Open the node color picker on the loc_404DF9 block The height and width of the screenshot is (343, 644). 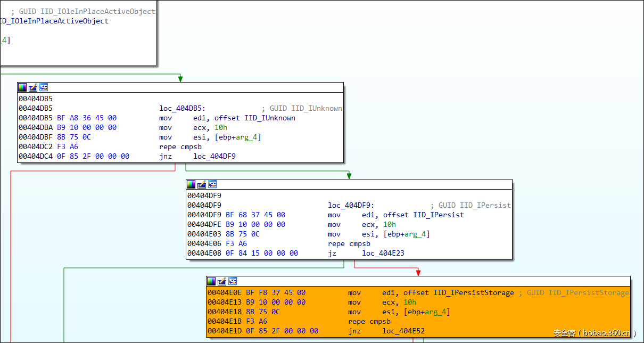click(191, 184)
